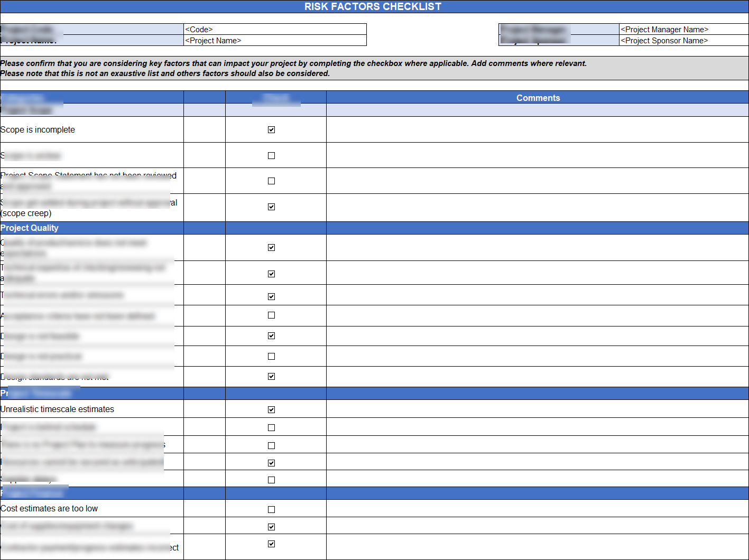Click the "Please note that this is not" instruction line
This screenshot has width=749, height=560.
165,73
